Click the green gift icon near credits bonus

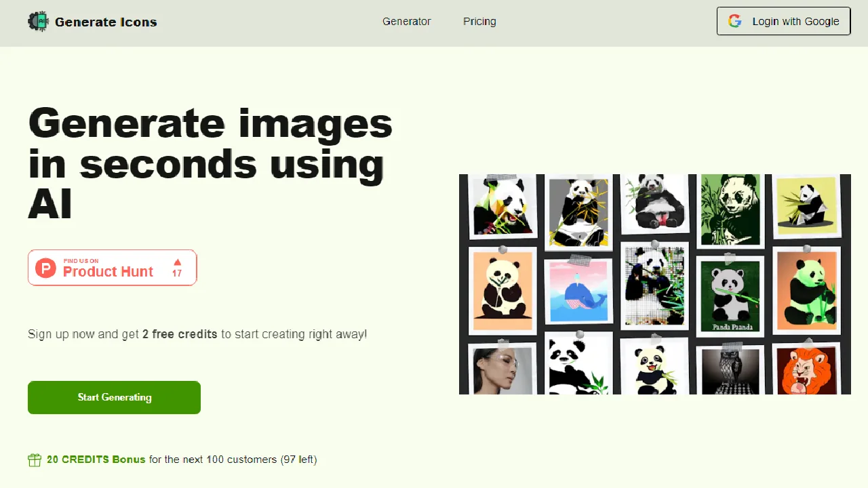[35, 460]
